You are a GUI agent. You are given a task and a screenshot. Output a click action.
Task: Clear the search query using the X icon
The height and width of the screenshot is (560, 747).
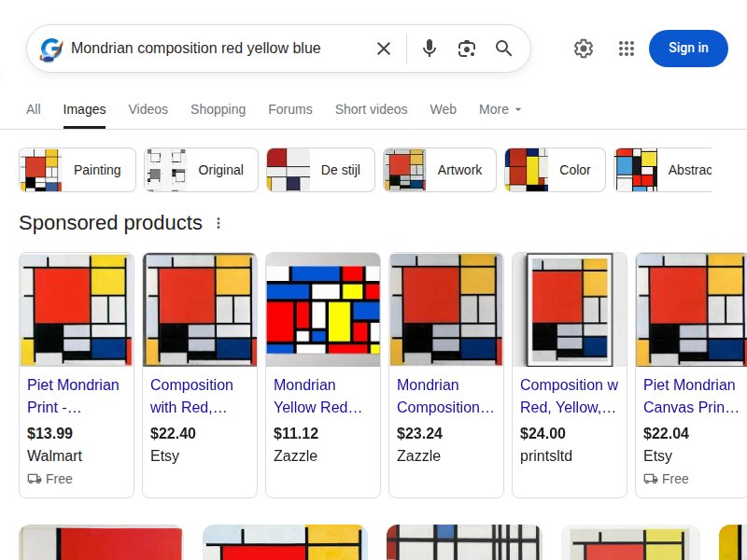(384, 49)
